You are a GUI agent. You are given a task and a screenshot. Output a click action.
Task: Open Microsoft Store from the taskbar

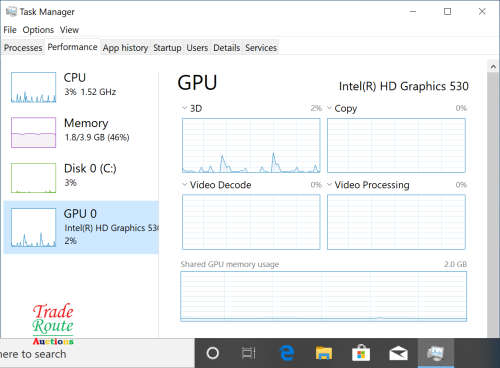pyautogui.click(x=361, y=353)
